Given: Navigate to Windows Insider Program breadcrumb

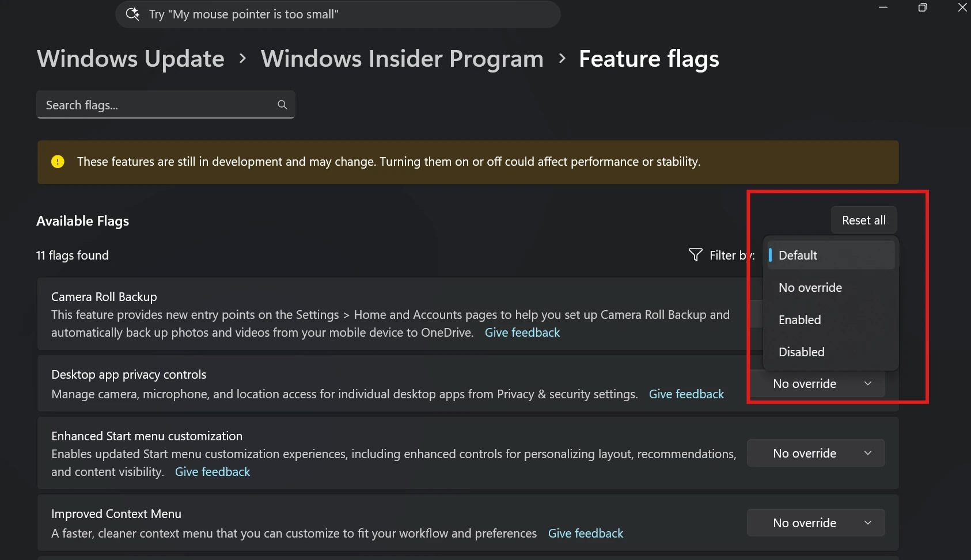Looking at the screenshot, I should coord(402,59).
